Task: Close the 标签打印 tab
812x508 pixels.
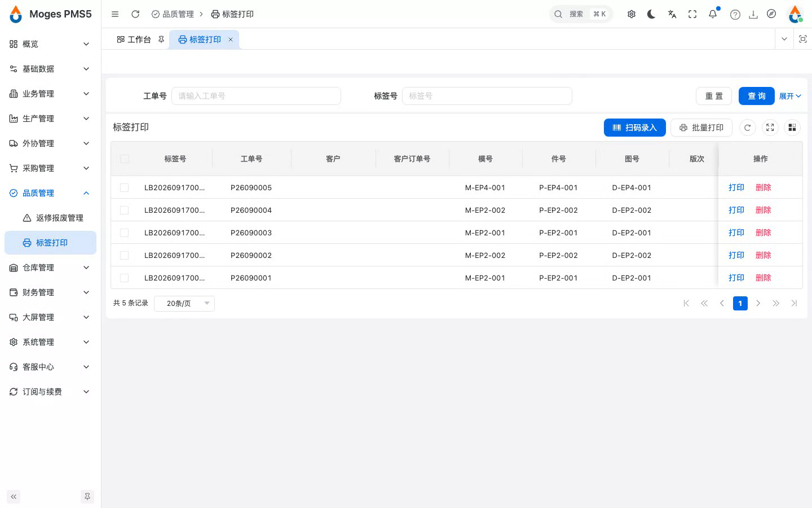Action: (x=231, y=40)
